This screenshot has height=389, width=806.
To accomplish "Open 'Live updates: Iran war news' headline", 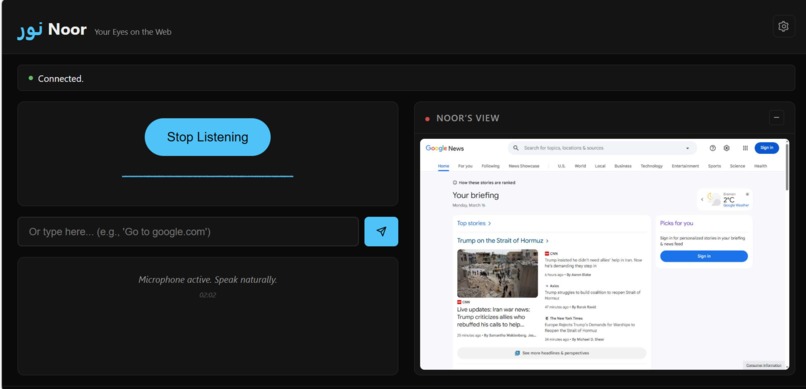I will pyautogui.click(x=493, y=317).
